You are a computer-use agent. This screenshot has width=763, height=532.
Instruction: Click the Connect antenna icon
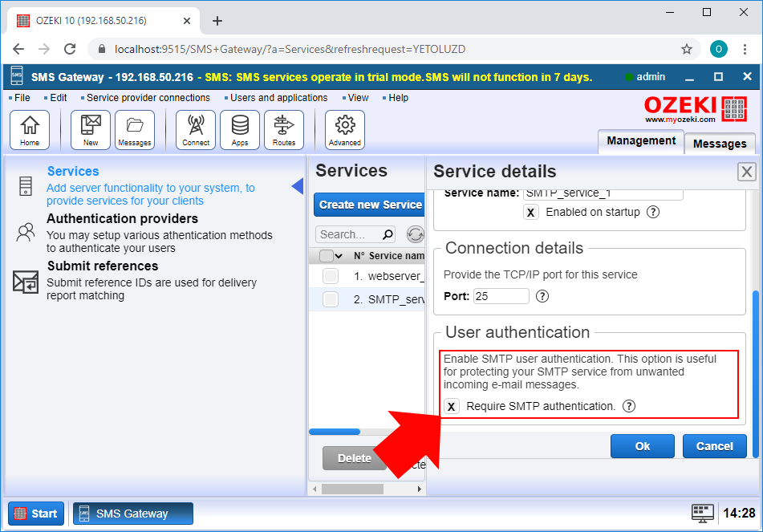196,130
